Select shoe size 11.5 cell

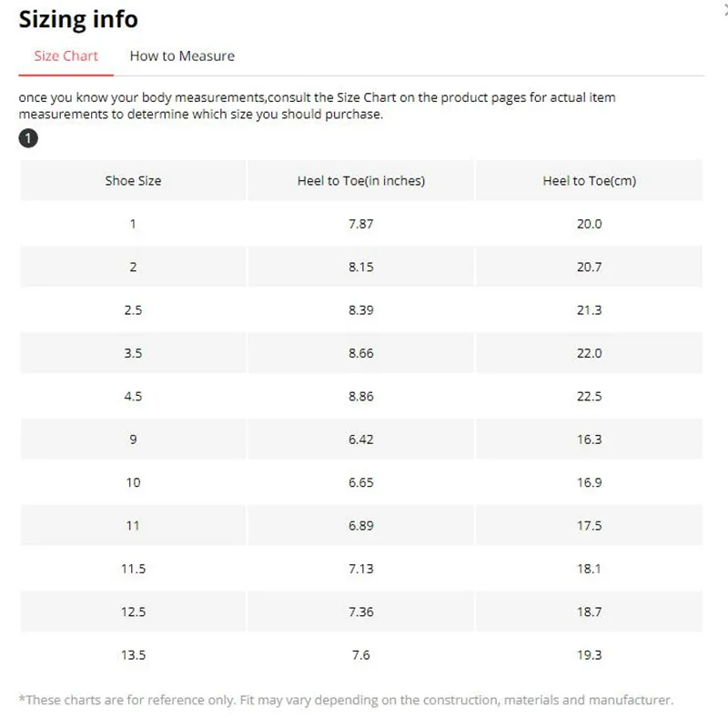click(133, 569)
